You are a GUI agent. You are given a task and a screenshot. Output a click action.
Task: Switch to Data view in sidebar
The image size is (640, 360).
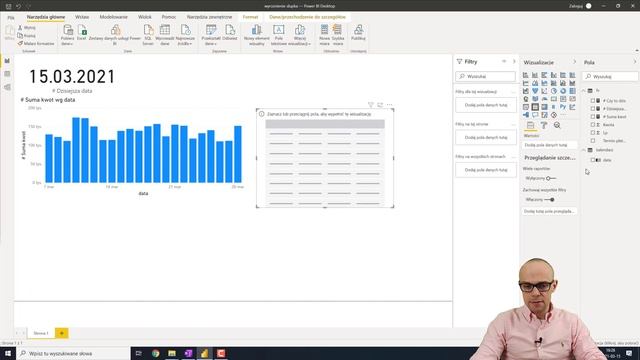point(7,74)
